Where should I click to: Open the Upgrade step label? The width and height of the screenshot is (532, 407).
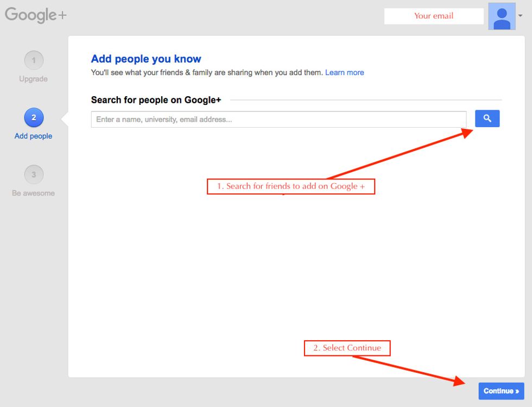[x=33, y=79]
